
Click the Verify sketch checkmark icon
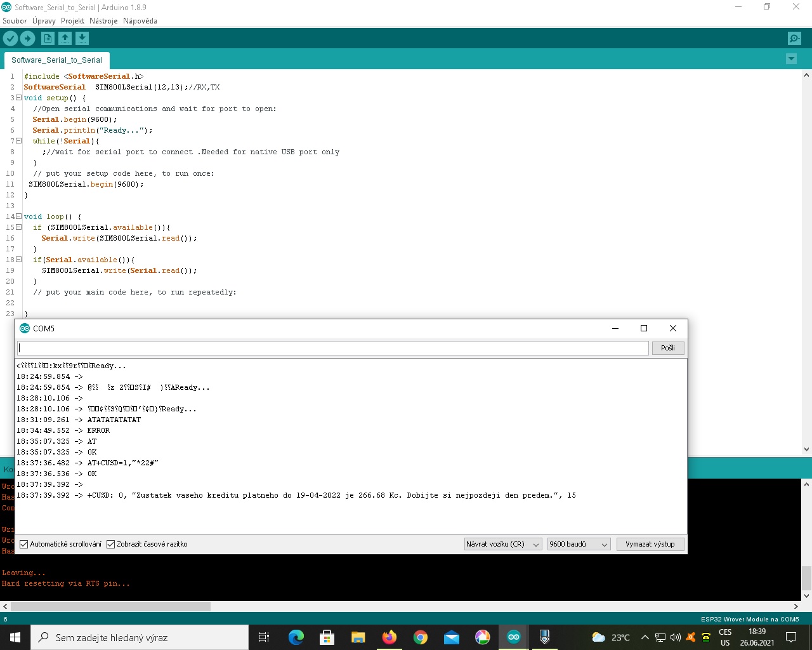point(10,39)
